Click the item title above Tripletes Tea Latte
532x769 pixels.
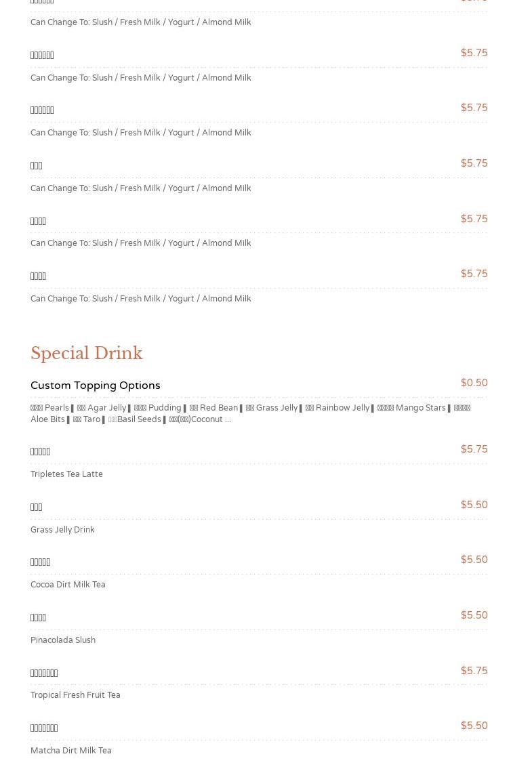[x=41, y=452]
